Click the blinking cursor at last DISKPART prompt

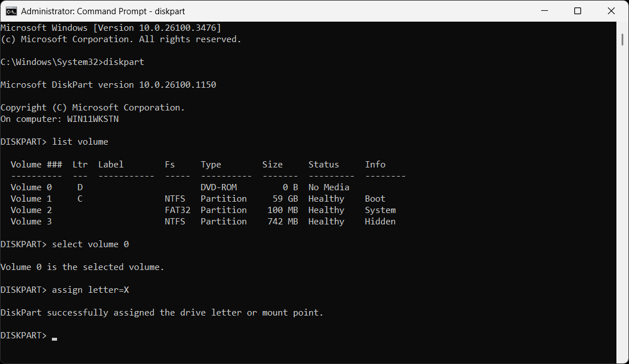coord(55,339)
